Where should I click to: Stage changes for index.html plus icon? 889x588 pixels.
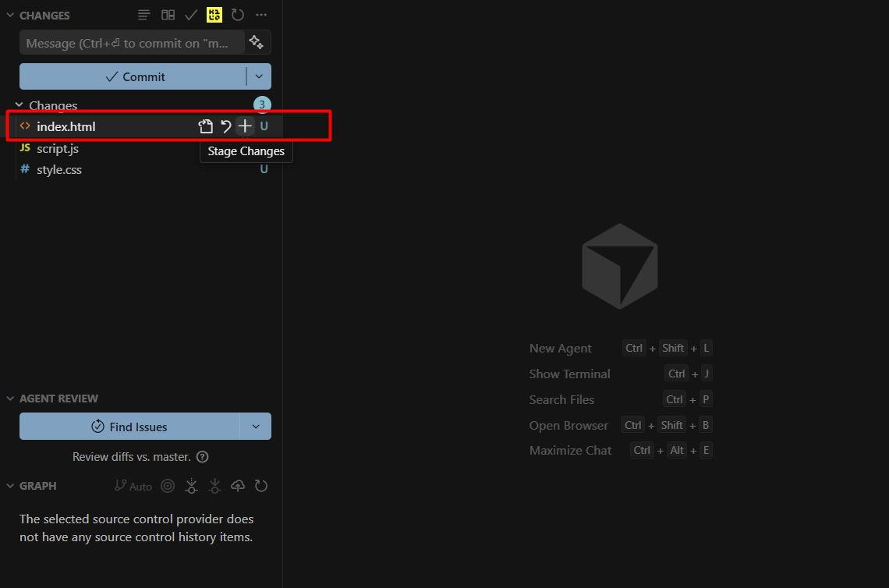pos(244,126)
